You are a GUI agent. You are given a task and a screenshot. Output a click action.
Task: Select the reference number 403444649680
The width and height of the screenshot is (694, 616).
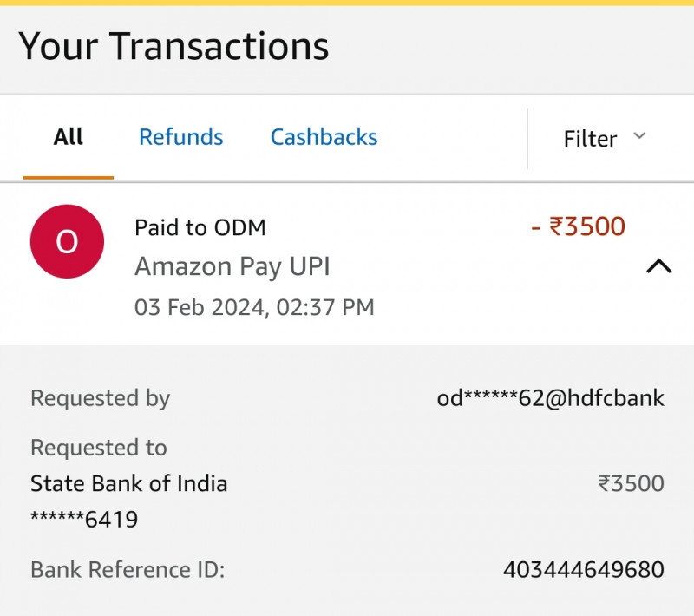click(583, 570)
